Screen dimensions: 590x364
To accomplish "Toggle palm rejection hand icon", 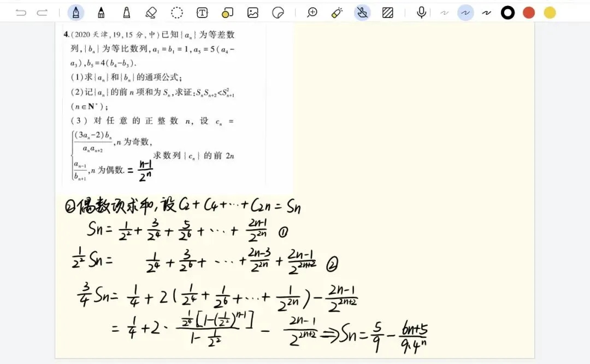I will (x=362, y=12).
